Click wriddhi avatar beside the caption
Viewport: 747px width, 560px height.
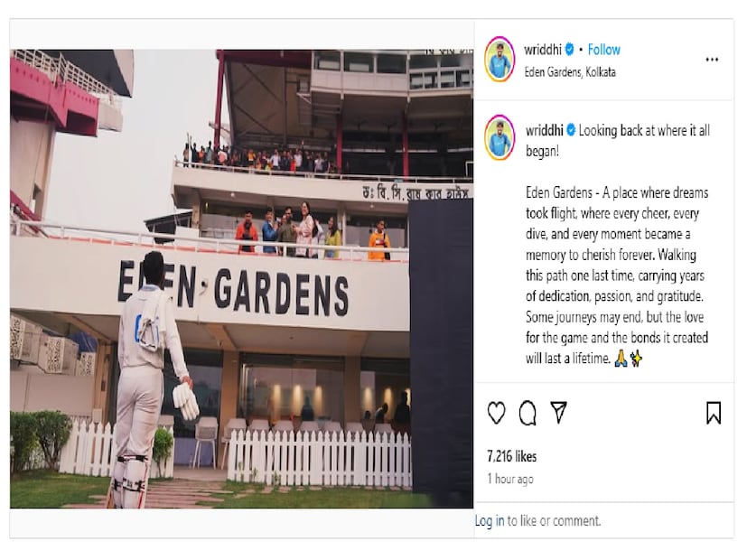coord(500,137)
